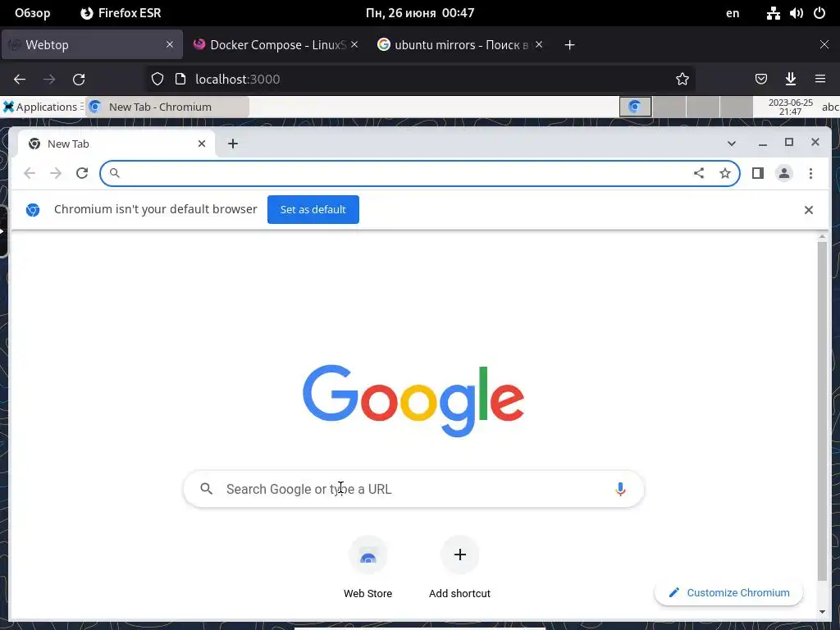Click Chromium page vertical scrollbar
The image size is (840, 630).
coord(822,410)
